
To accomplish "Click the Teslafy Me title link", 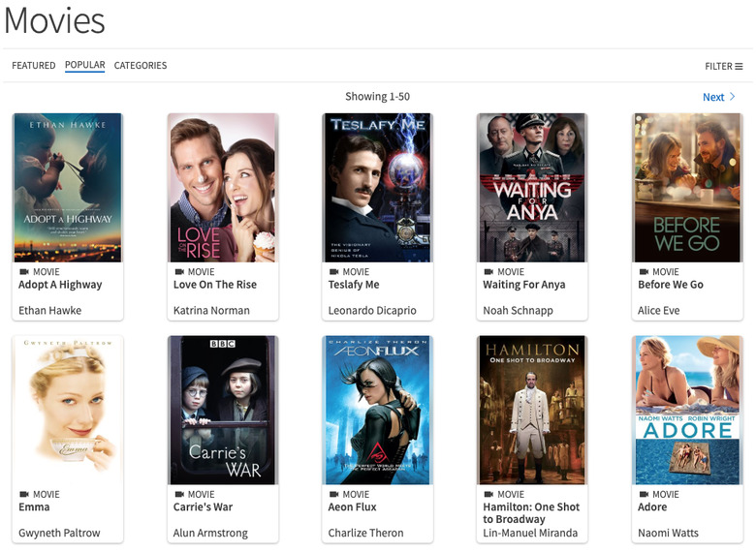I will (x=354, y=285).
